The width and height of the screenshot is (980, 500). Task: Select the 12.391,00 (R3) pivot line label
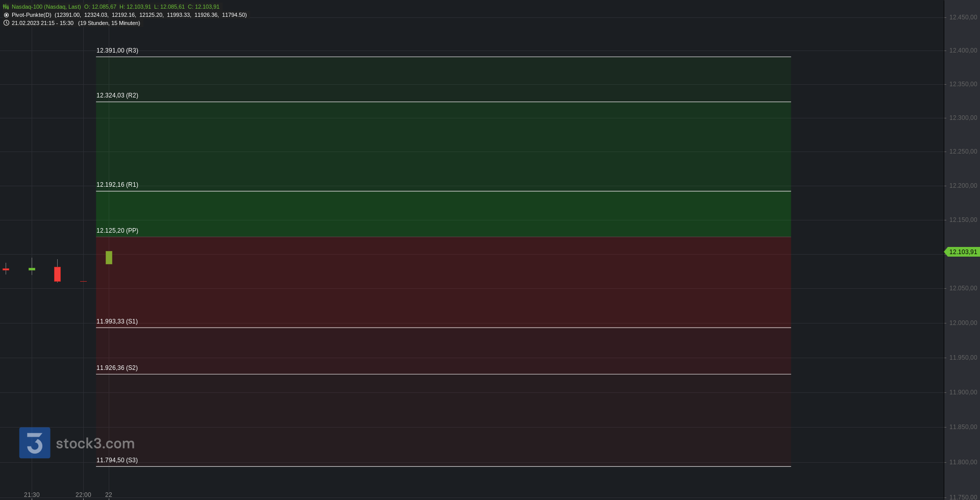coord(117,51)
